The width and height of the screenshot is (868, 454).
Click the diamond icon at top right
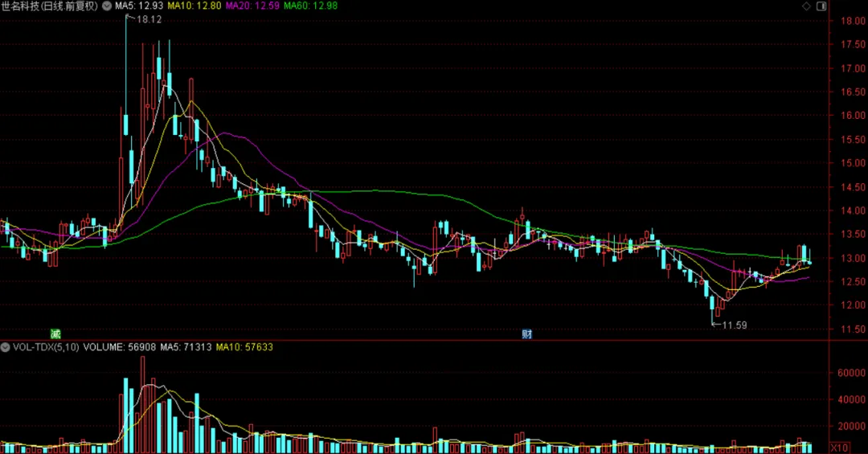click(806, 6)
